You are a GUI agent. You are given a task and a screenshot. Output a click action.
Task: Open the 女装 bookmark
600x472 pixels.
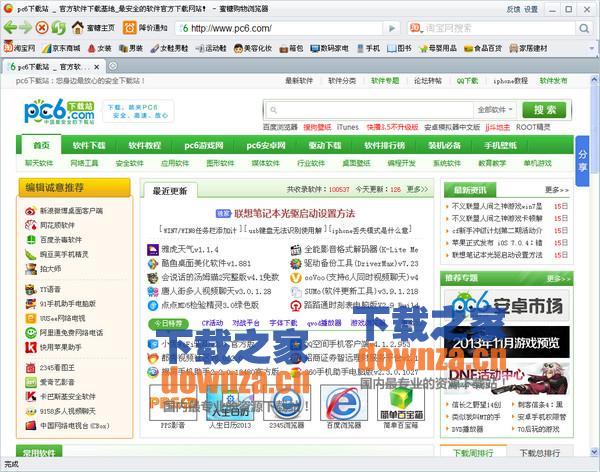point(99,48)
